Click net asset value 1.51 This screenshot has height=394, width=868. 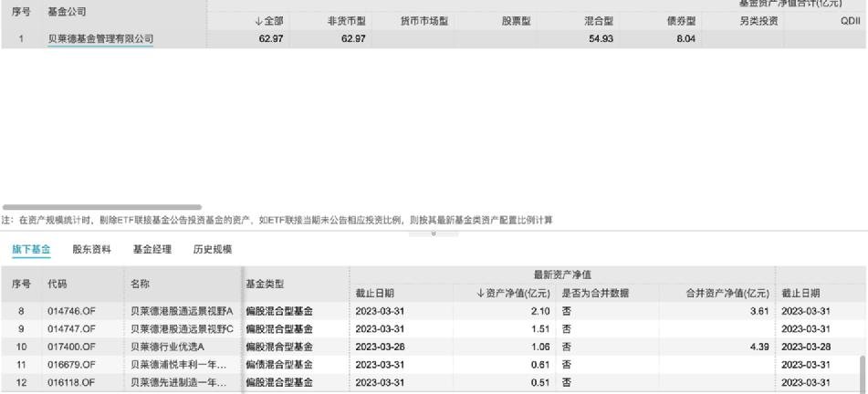pos(541,329)
